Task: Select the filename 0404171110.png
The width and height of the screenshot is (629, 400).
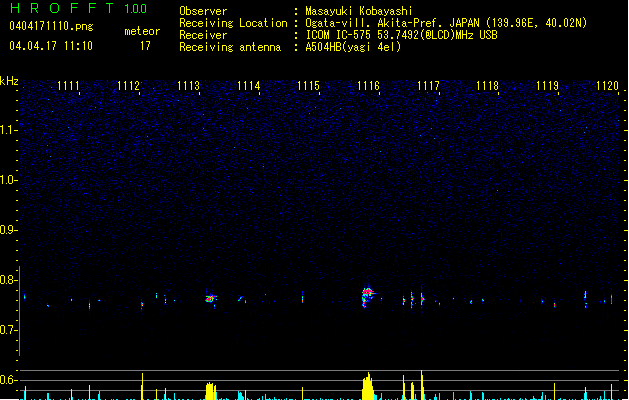Action: point(51,26)
